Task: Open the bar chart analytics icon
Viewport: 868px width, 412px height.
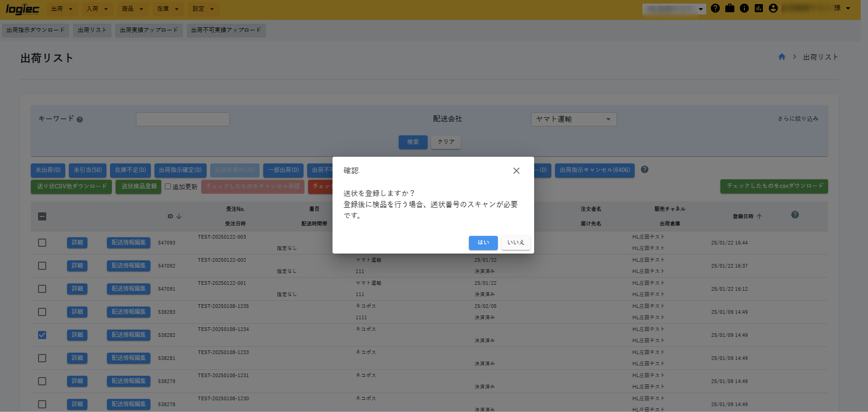Action: coord(759,8)
